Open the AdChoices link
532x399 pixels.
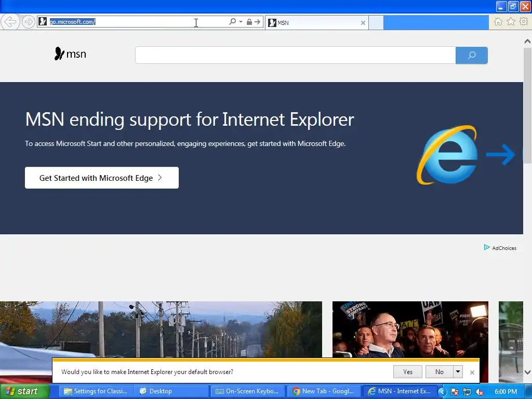[x=500, y=248]
